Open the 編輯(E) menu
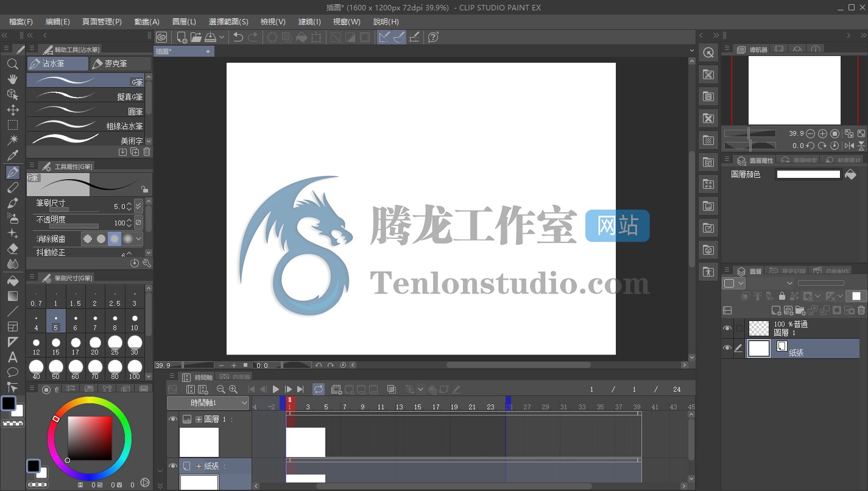Screen dimensions: 868x491 pyautogui.click(x=58, y=22)
